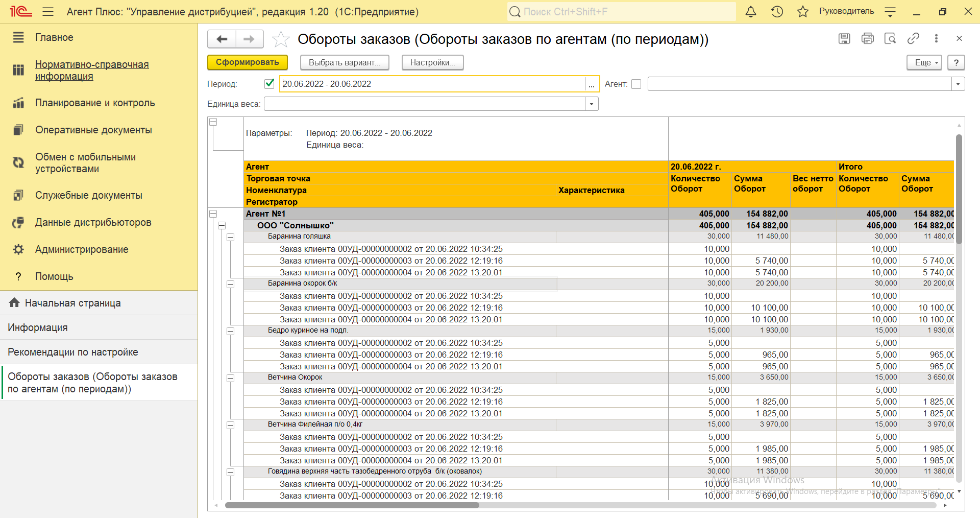Open the 1C main menu logo
This screenshot has width=980, height=518.
(x=21, y=11)
